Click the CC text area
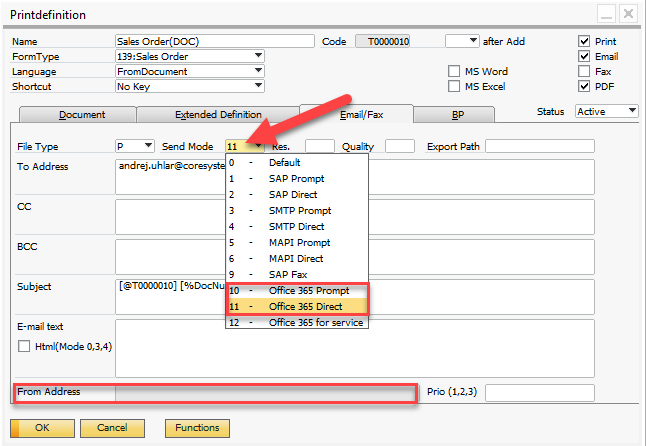The height and width of the screenshot is (446, 646). pyautogui.click(x=355, y=217)
